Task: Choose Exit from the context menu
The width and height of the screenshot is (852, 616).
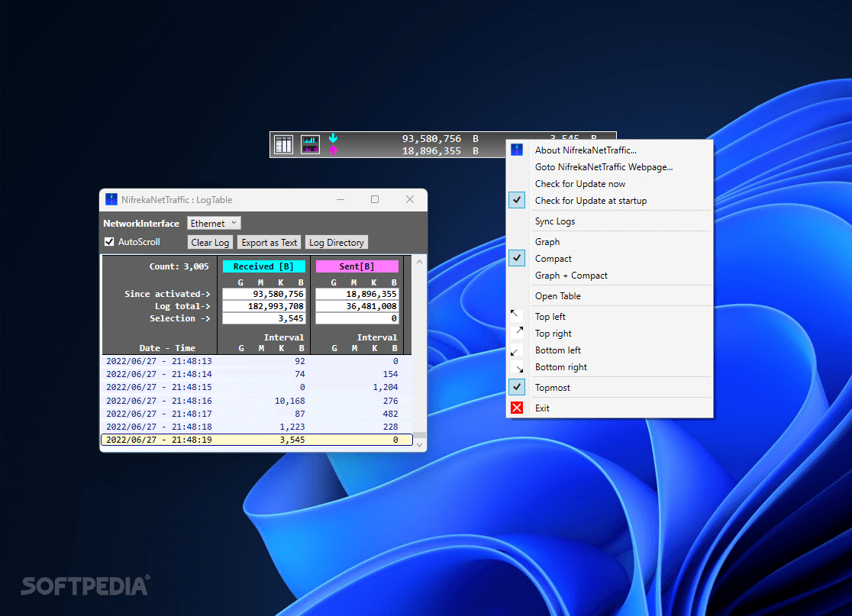Action: click(542, 408)
